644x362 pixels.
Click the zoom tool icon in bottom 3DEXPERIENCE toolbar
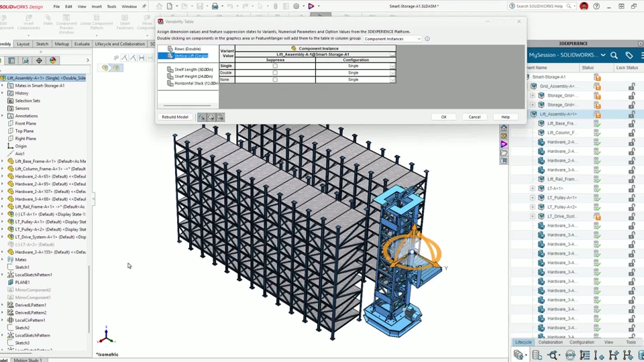[x=553, y=355]
